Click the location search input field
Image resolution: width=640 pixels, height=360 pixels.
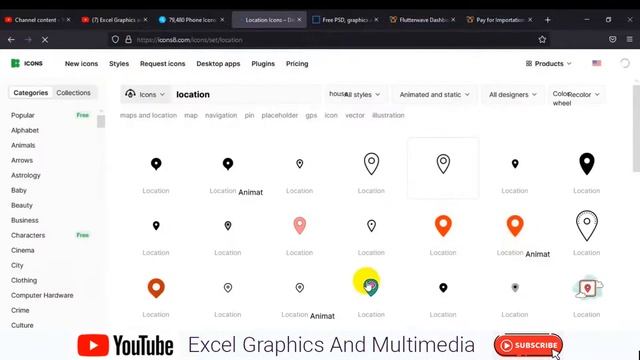(245, 94)
